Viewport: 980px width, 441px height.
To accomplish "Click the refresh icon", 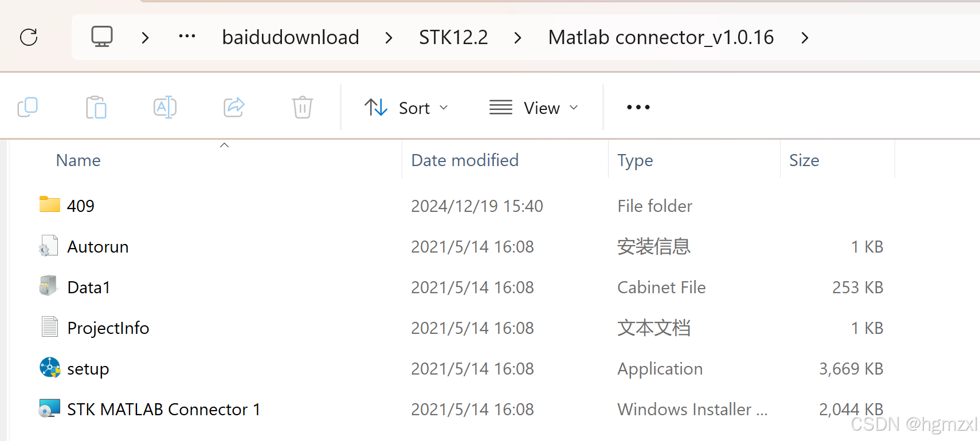I will click(29, 37).
